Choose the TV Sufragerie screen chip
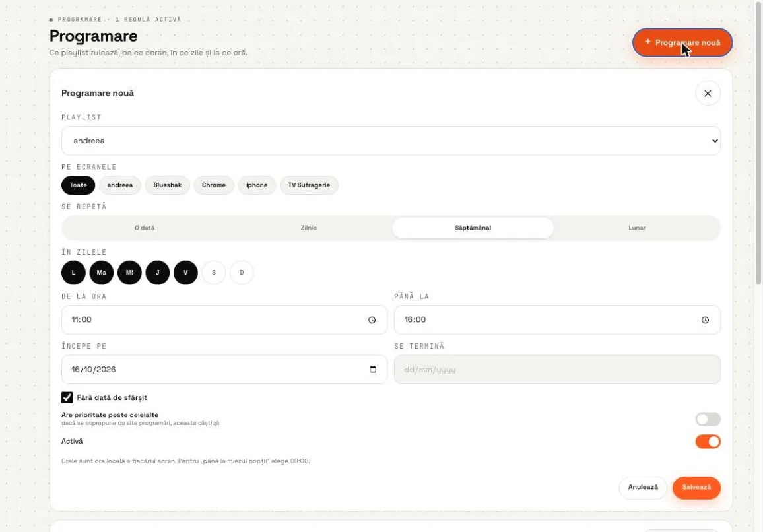This screenshot has width=763, height=532. point(309,185)
